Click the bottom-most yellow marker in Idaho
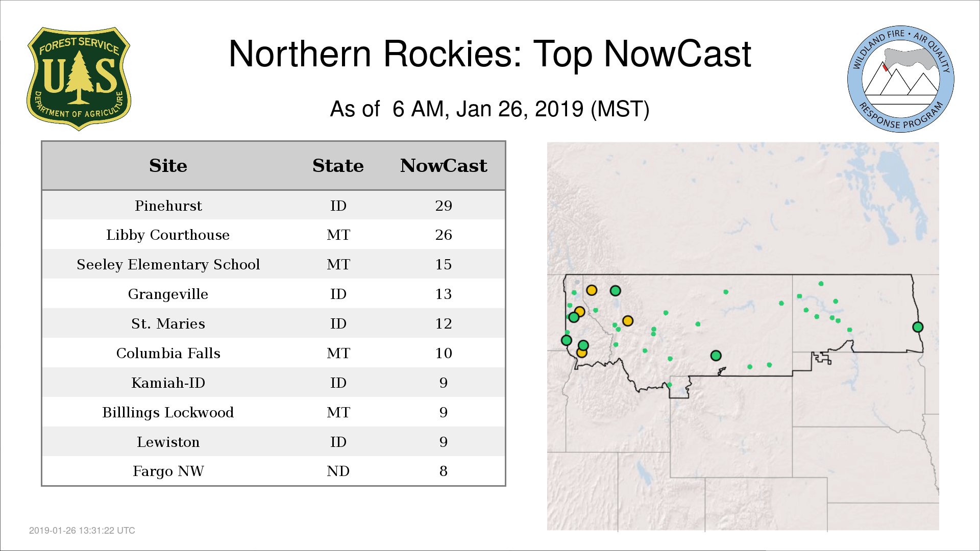The width and height of the screenshot is (980, 551). pos(581,353)
